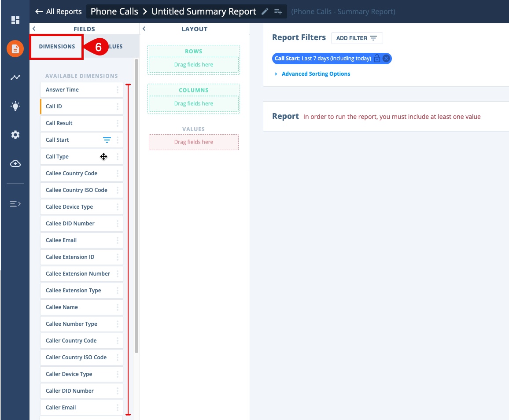Screen dimensions: 509x420
Task: Select the Callee Device Type dimension
Action: pos(81,207)
